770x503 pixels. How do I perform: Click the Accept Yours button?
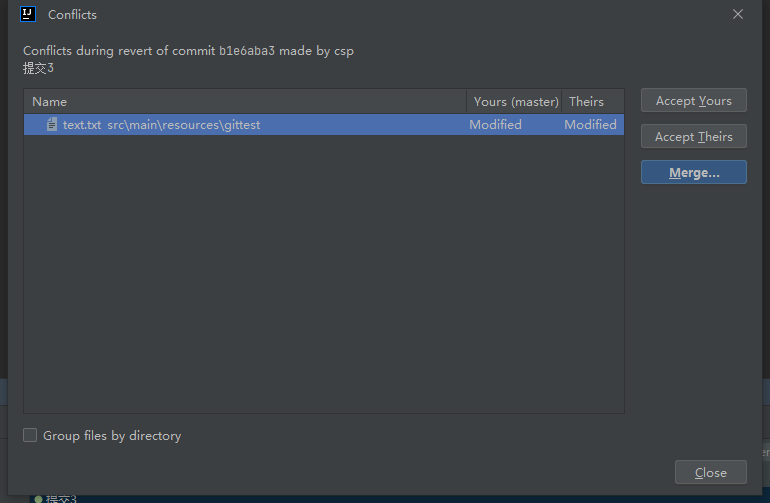[693, 100]
